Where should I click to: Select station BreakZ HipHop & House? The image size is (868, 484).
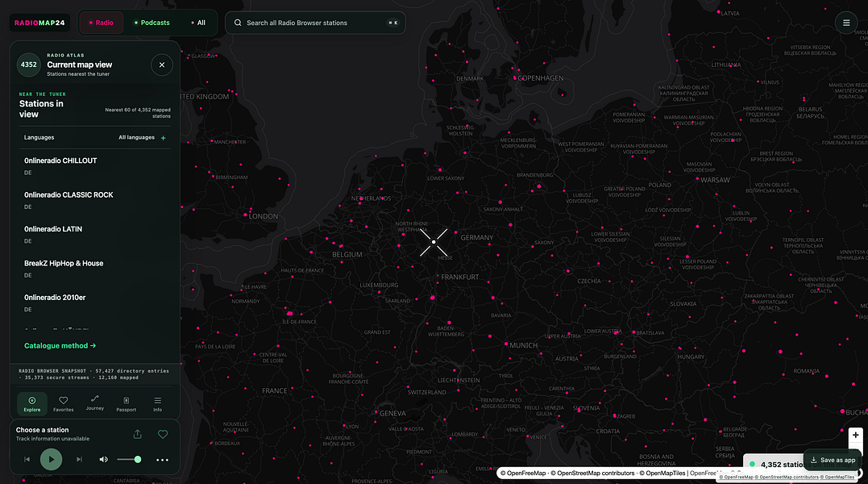click(94, 269)
